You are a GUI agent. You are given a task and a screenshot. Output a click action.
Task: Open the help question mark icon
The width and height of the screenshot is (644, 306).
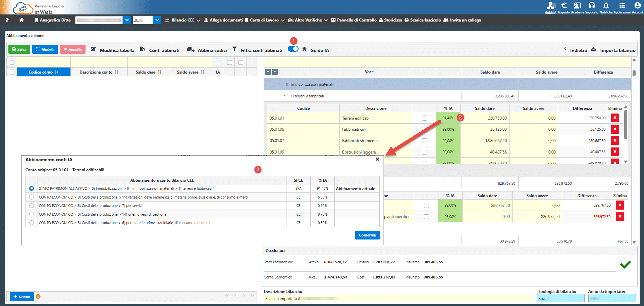tap(7, 20)
